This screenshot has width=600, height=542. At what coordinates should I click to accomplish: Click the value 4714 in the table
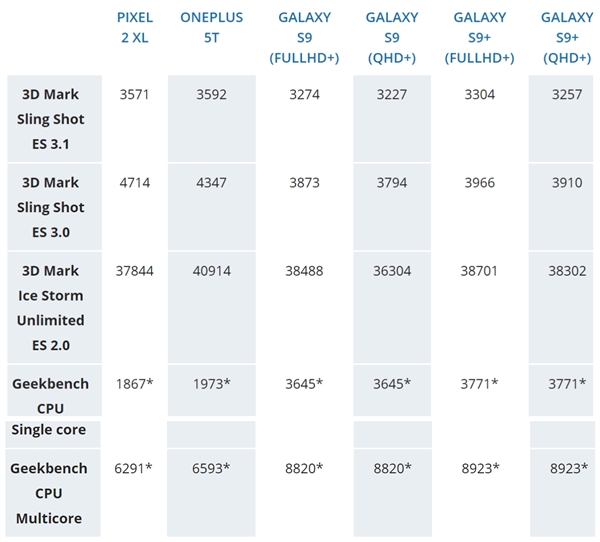pyautogui.click(x=135, y=183)
